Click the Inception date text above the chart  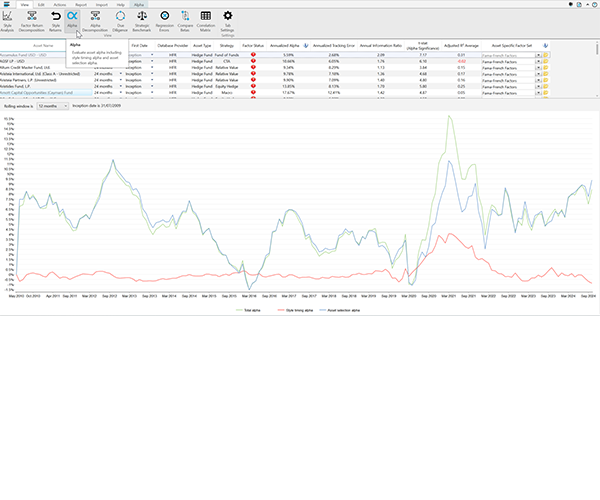[97, 106]
